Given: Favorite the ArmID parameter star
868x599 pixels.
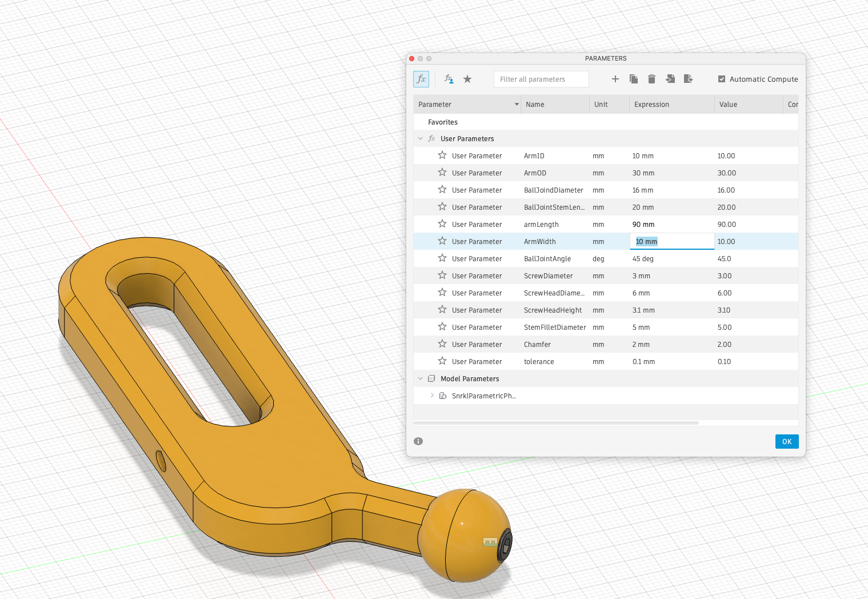Looking at the screenshot, I should click(x=442, y=155).
